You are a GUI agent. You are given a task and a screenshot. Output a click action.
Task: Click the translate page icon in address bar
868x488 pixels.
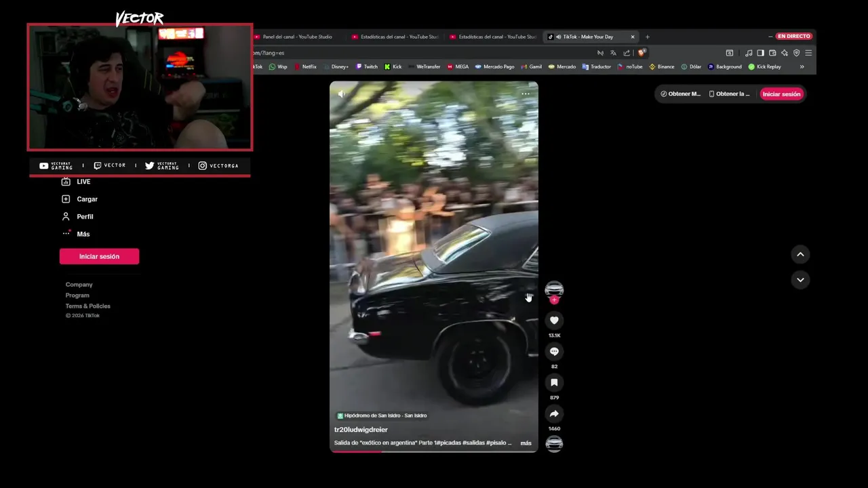613,53
